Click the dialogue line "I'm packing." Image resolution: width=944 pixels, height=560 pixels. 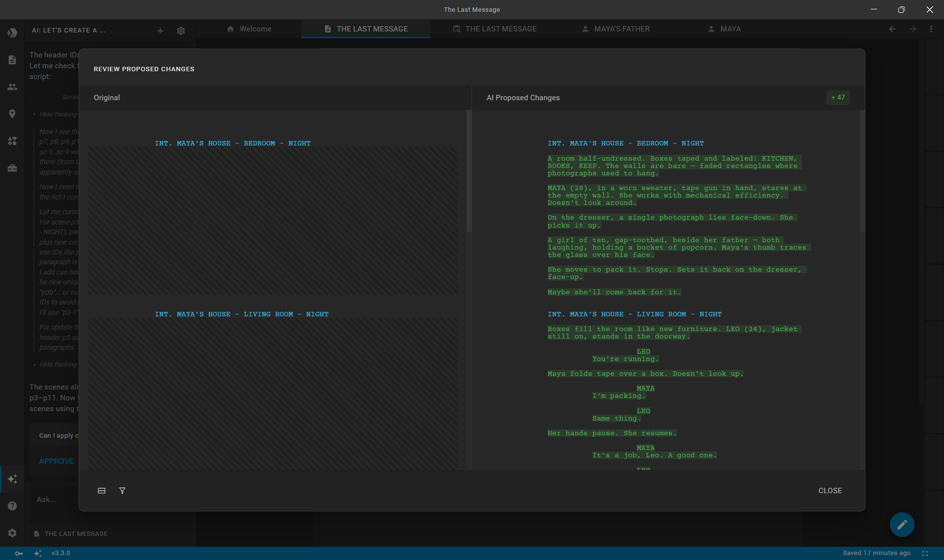click(x=619, y=396)
